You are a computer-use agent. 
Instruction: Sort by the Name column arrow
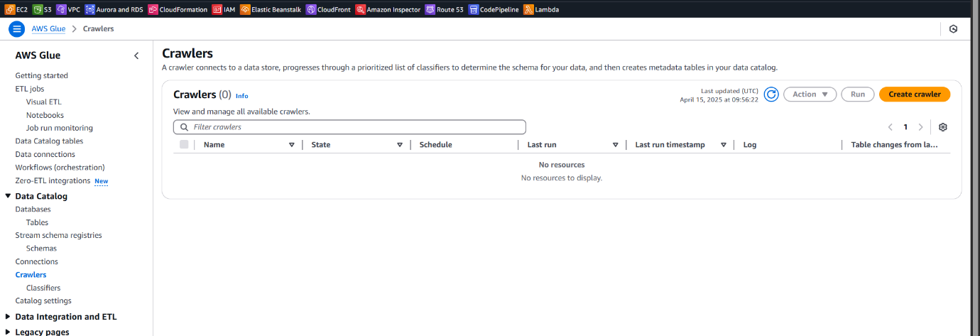point(291,145)
